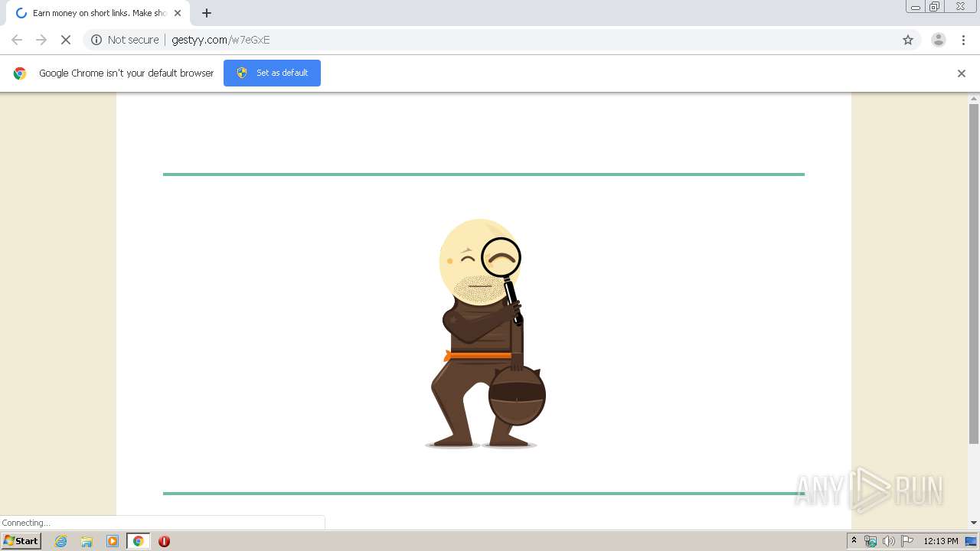Open Windows Explorer folder in taskbar
Screen dimensions: 980x551
(87, 541)
